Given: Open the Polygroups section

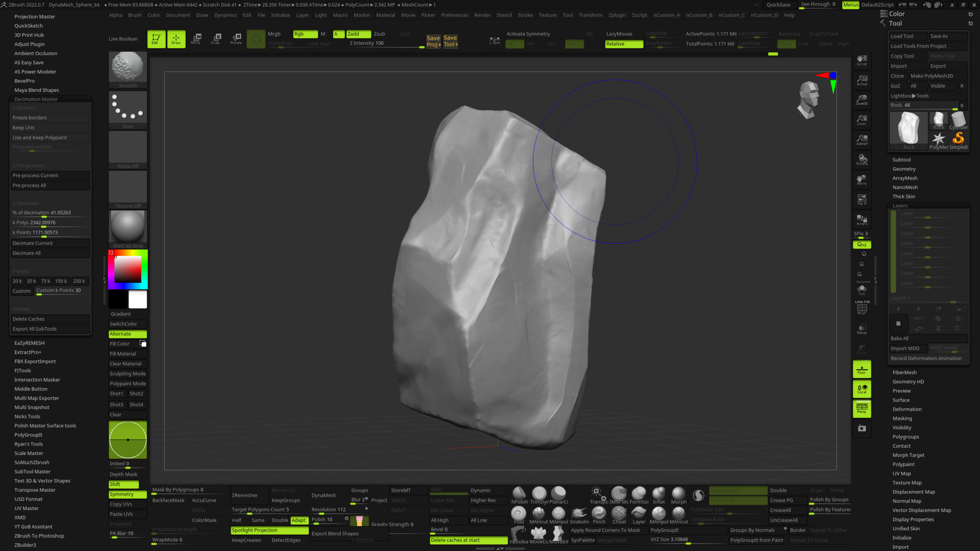Looking at the screenshot, I should (x=905, y=436).
